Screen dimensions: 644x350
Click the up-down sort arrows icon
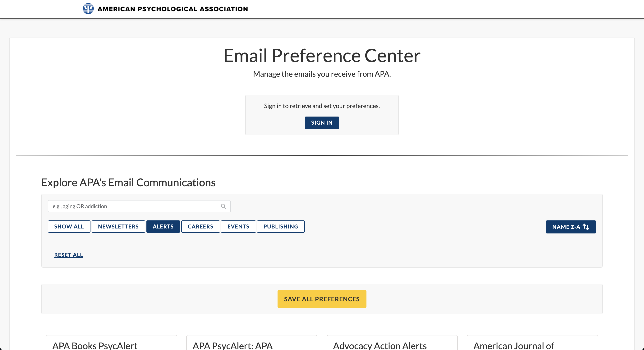pyautogui.click(x=586, y=227)
